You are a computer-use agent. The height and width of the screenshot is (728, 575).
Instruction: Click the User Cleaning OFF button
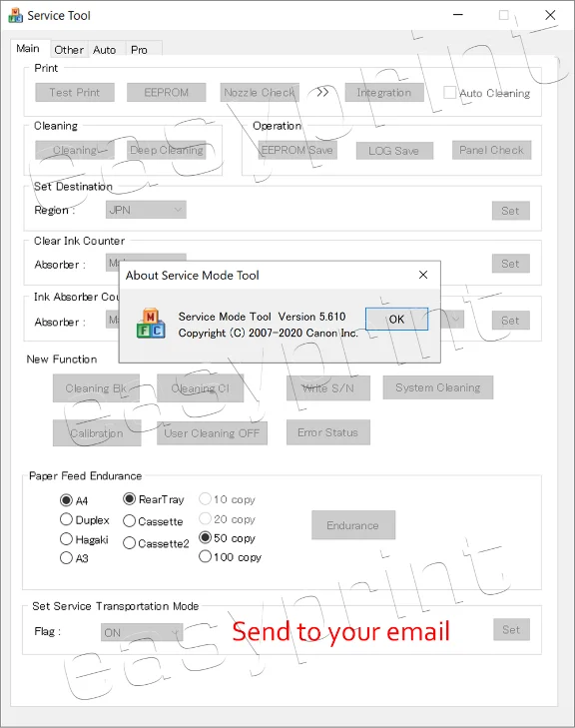point(212,433)
